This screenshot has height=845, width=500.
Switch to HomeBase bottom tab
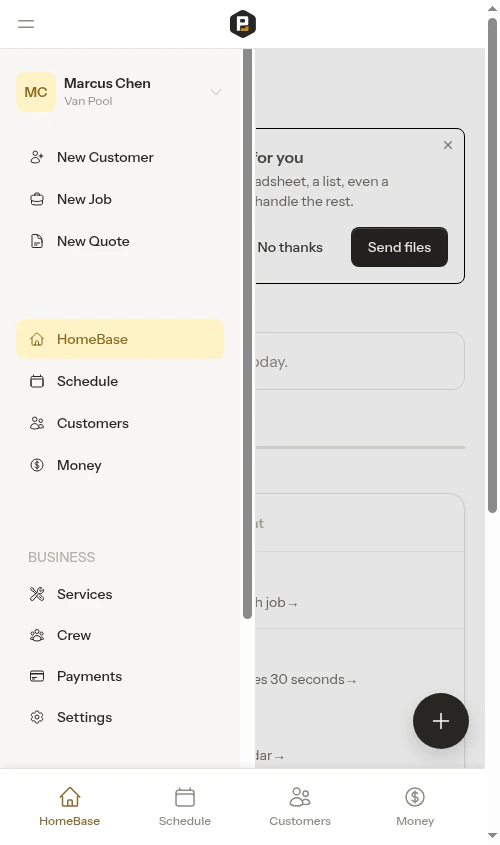(x=70, y=806)
